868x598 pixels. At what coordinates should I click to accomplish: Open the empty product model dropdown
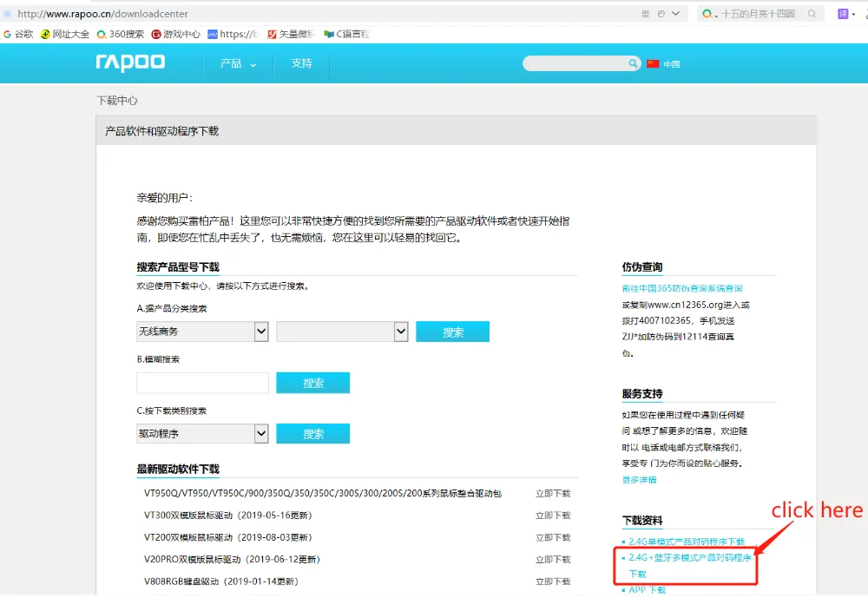click(x=342, y=332)
